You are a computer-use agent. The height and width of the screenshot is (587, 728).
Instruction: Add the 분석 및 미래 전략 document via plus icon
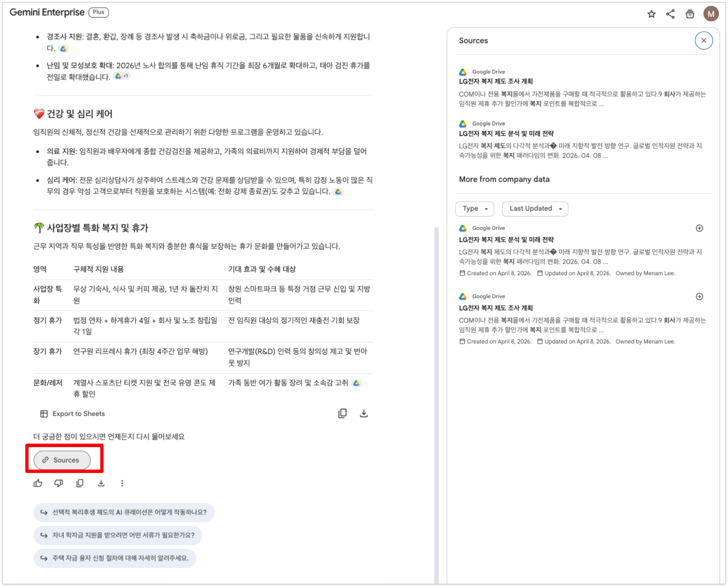click(x=699, y=228)
